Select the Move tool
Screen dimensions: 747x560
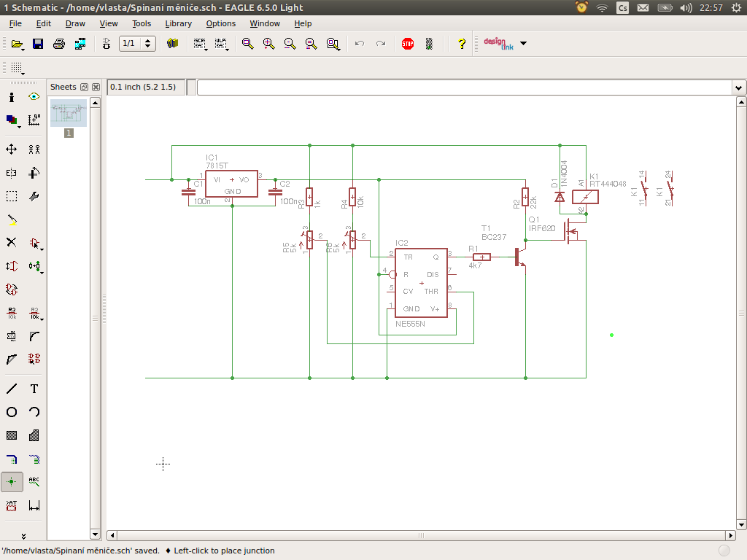pos(12,149)
